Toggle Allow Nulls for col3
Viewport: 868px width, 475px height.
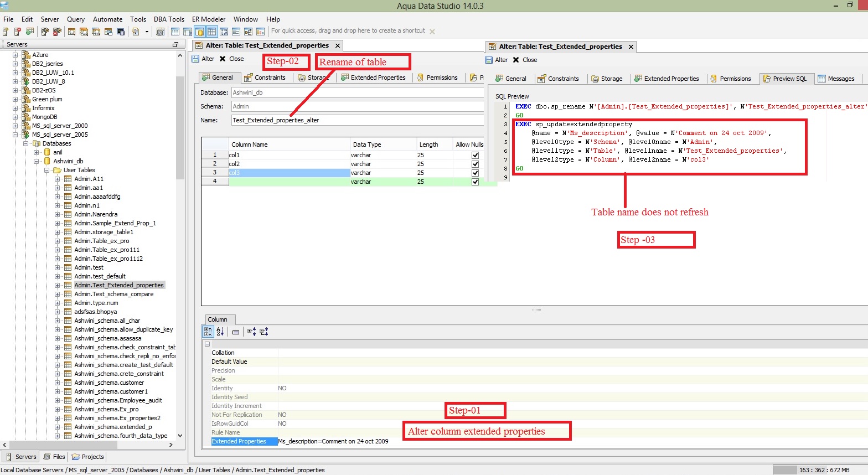[x=475, y=173]
